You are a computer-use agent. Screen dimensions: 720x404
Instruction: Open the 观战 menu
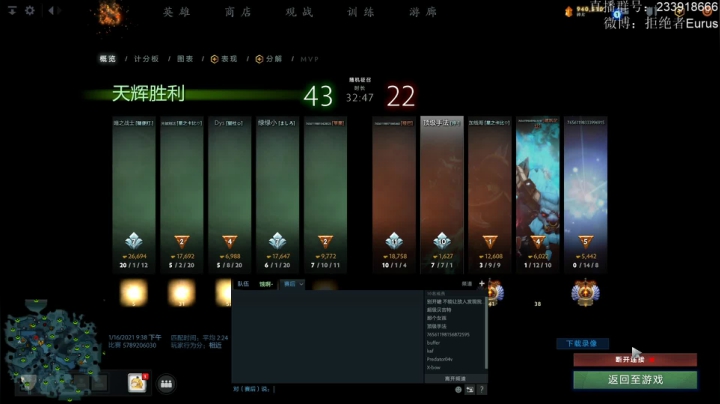pos(299,12)
